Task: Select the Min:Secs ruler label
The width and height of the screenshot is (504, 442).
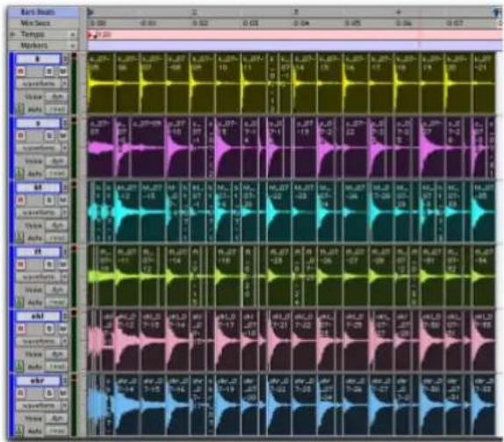Action: click(35, 23)
